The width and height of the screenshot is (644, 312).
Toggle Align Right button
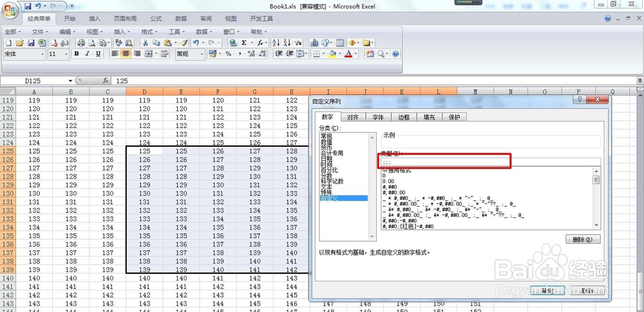click(137, 54)
